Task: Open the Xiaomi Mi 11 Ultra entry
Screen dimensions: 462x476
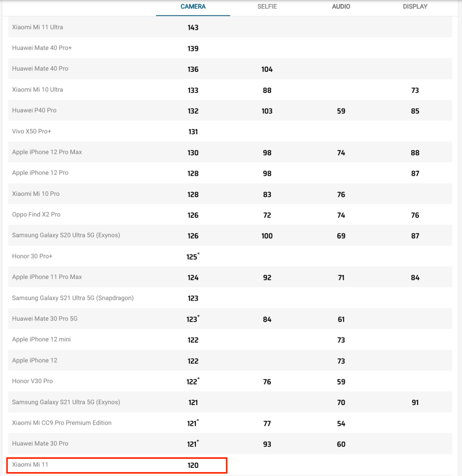Action: (x=38, y=27)
